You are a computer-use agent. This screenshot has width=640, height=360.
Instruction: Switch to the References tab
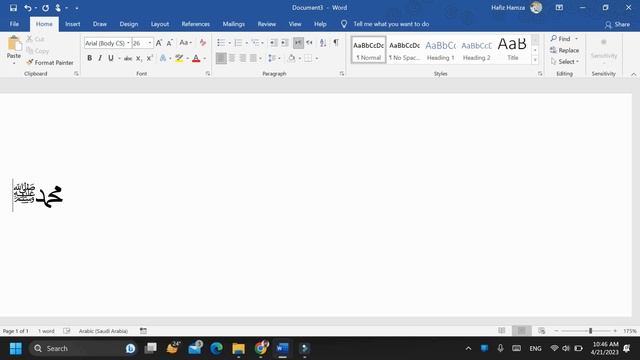pos(196,24)
